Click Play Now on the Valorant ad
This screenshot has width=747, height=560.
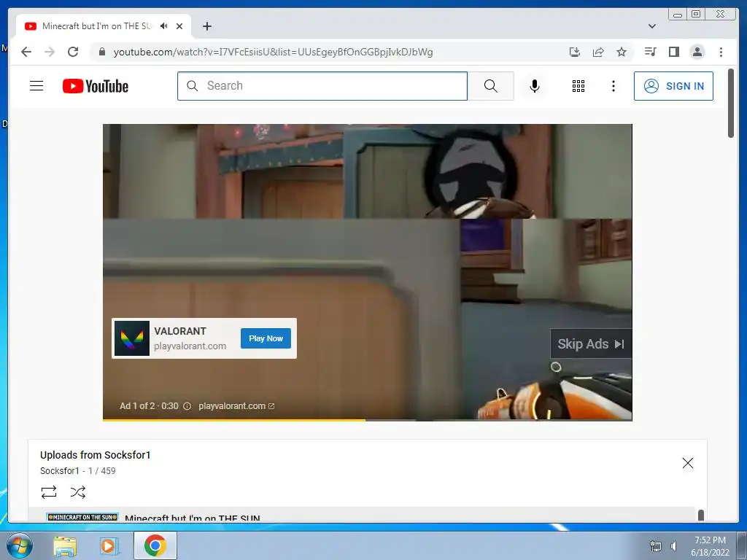click(266, 338)
